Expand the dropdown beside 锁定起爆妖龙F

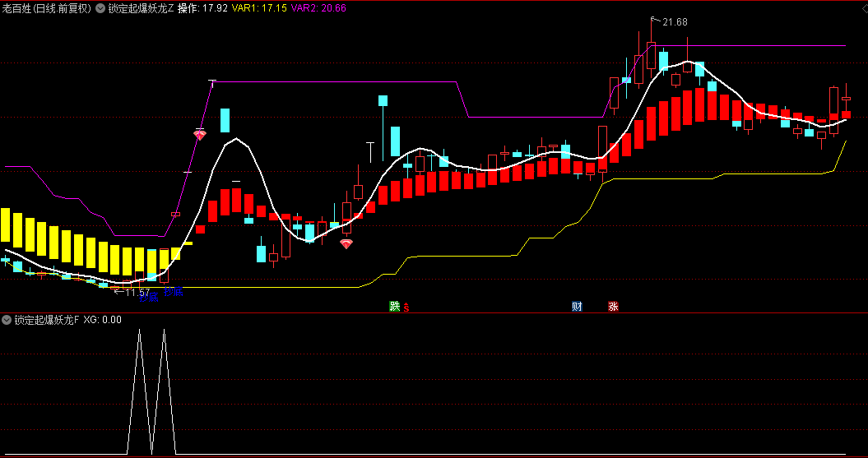7,320
